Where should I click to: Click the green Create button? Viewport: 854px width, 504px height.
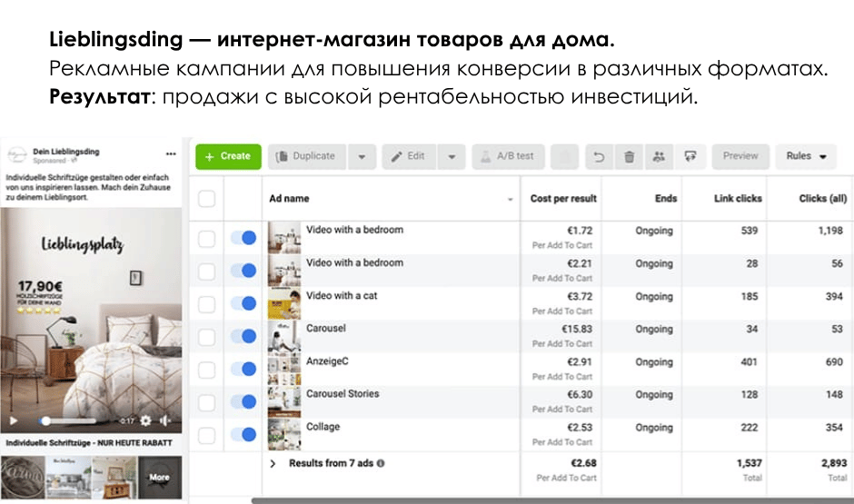(228, 156)
